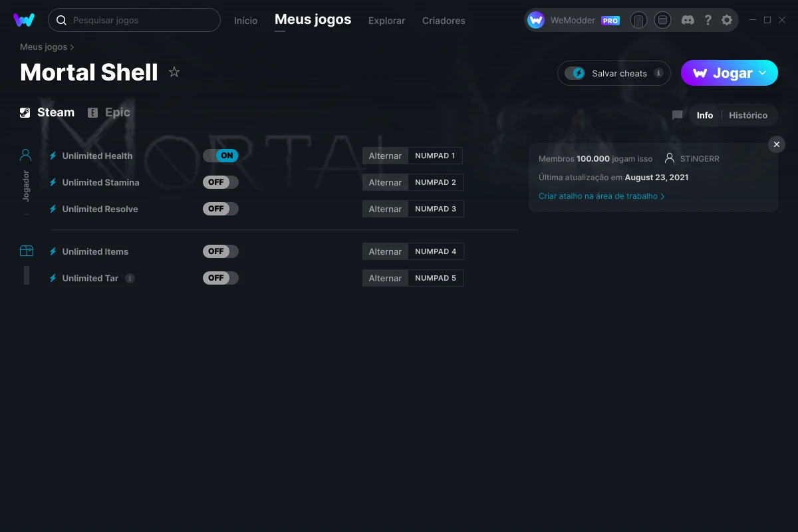Click the inventory chest category icon
The height and width of the screenshot is (532, 798).
[x=26, y=251]
